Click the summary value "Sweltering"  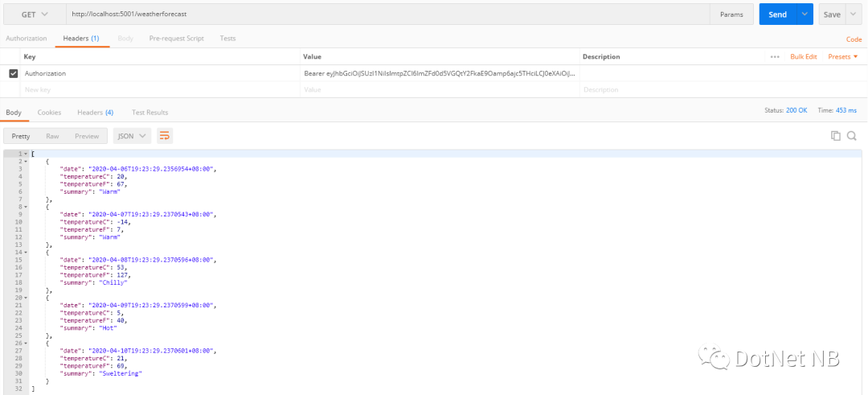pyautogui.click(x=121, y=373)
